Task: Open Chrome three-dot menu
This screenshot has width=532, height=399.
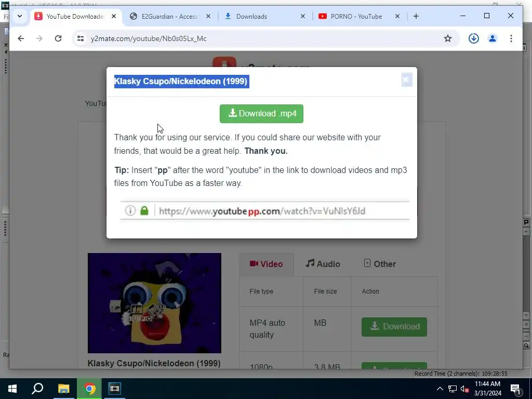Action: pyautogui.click(x=511, y=38)
